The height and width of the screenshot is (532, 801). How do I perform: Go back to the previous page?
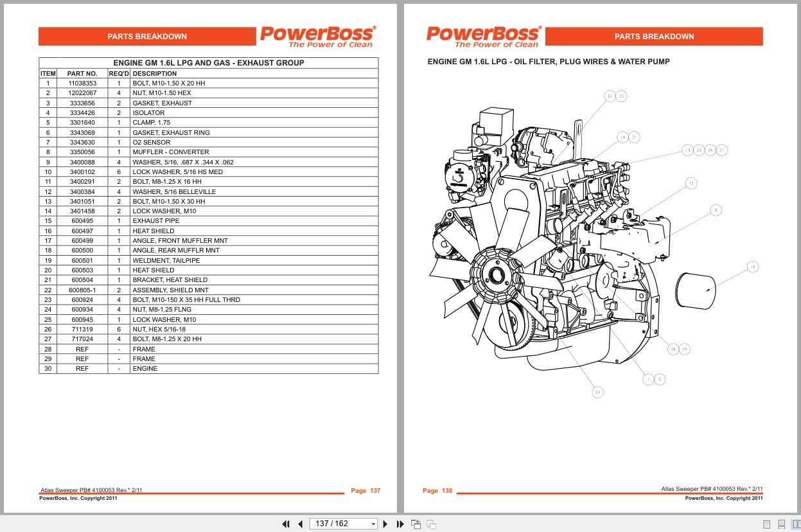[300, 524]
